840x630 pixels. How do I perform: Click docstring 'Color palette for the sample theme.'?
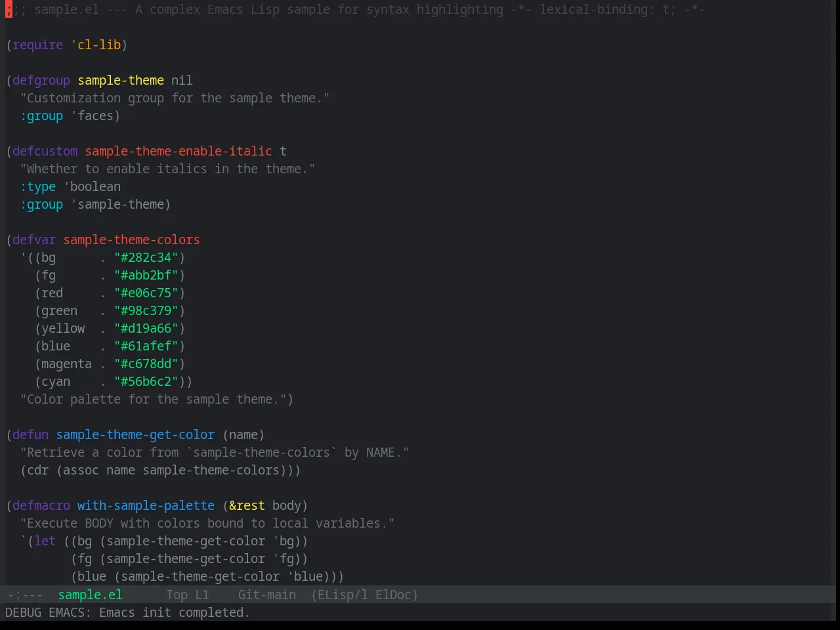[153, 399]
